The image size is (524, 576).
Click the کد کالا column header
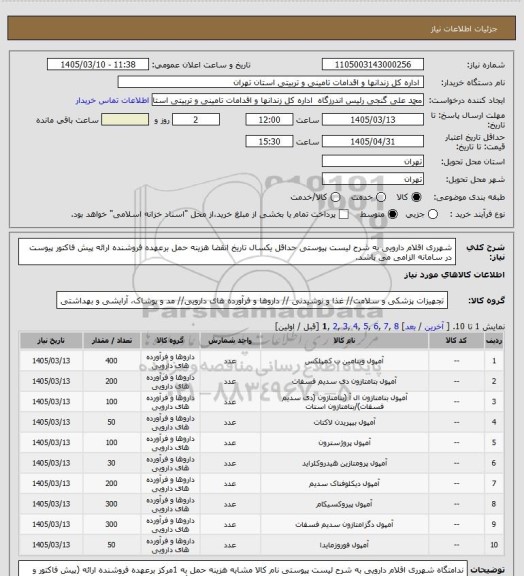(456, 341)
